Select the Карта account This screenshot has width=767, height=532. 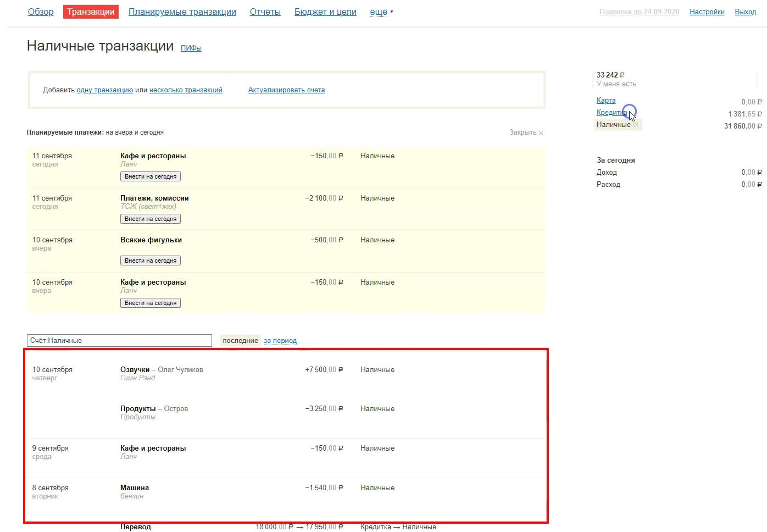606,100
